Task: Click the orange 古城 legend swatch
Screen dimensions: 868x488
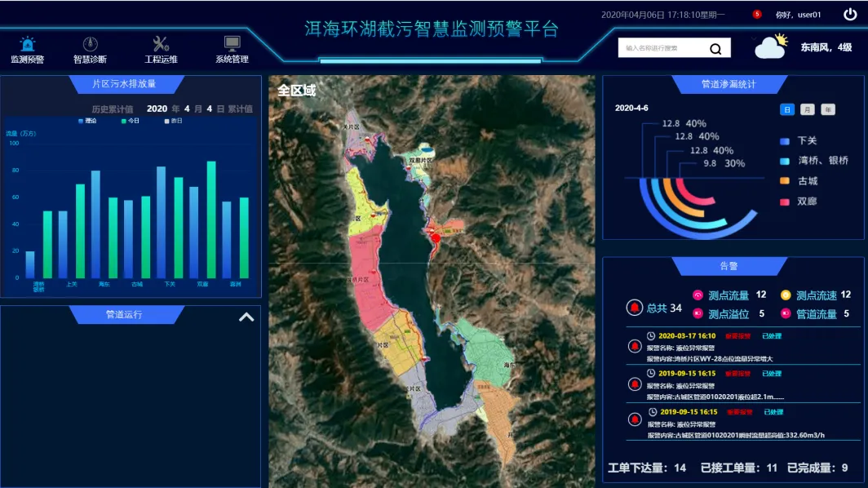Action: [x=785, y=181]
